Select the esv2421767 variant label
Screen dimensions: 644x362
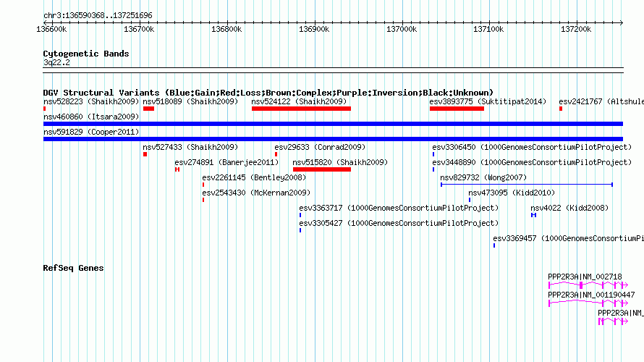[x=601, y=101]
